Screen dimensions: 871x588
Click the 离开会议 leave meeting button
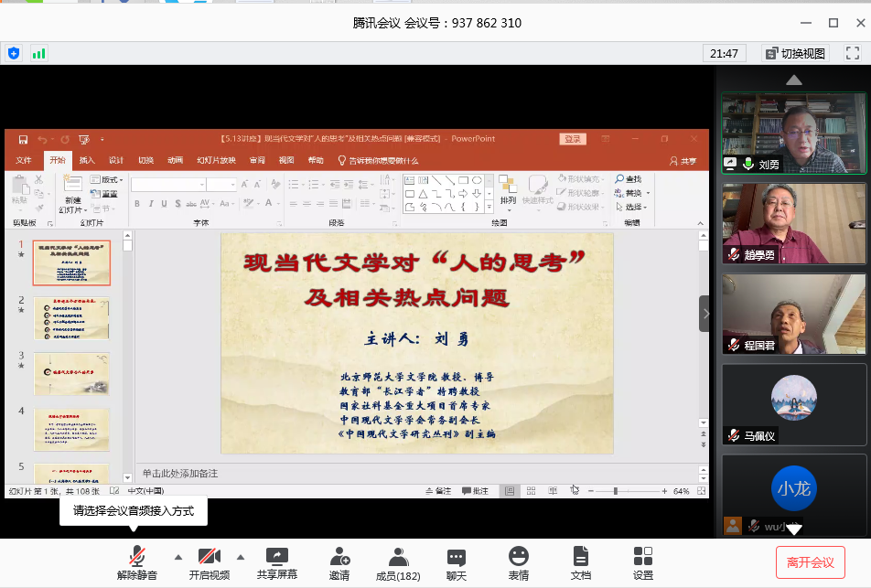click(x=811, y=562)
